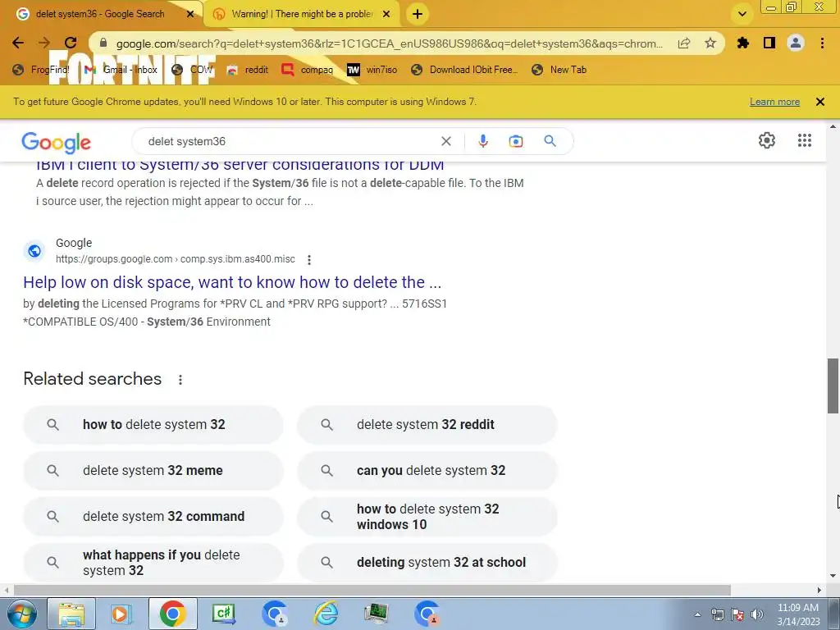Open the COW bookmark
Image resolution: width=840 pixels, height=630 pixels.
[x=192, y=70]
